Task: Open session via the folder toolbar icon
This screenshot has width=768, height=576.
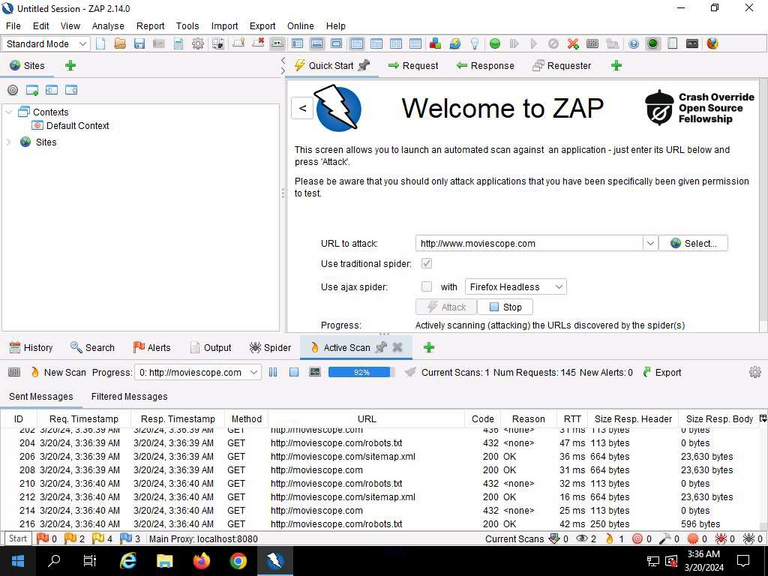Action: (x=120, y=44)
